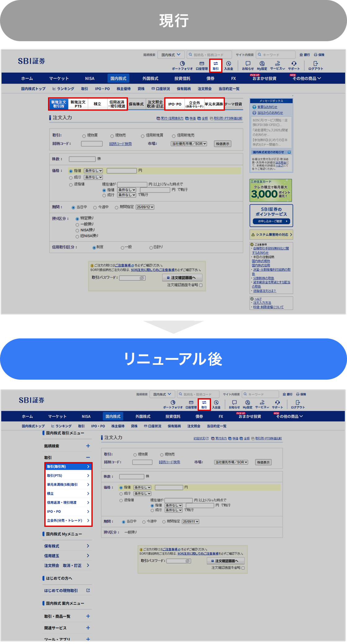
Task: Select 今週中 radio in リニューアル後 order form
Action: (x=144, y=522)
